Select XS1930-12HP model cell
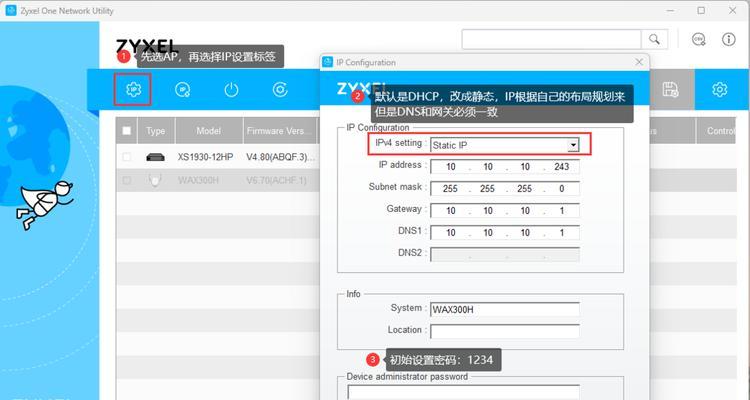This screenshot has width=750, height=400. click(x=205, y=157)
